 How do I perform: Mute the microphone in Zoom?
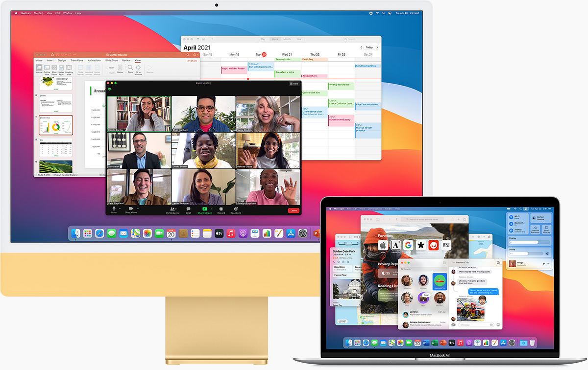click(x=114, y=209)
